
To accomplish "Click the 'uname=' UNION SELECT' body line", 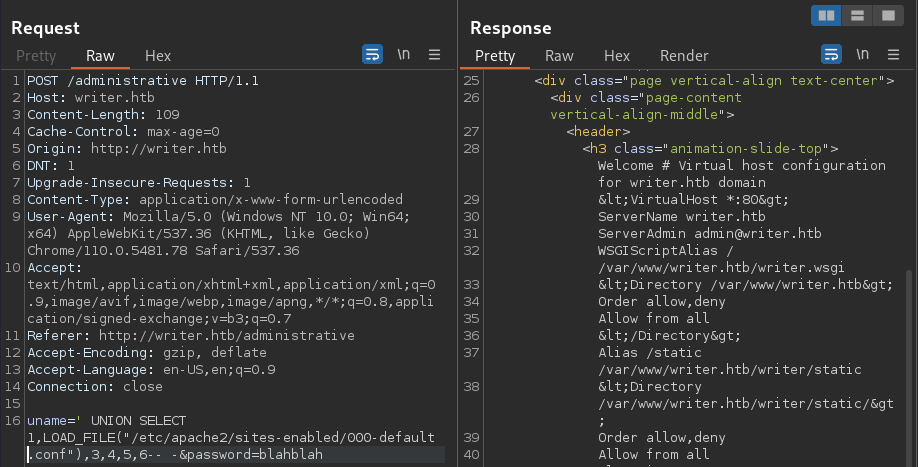I will 107,421.
